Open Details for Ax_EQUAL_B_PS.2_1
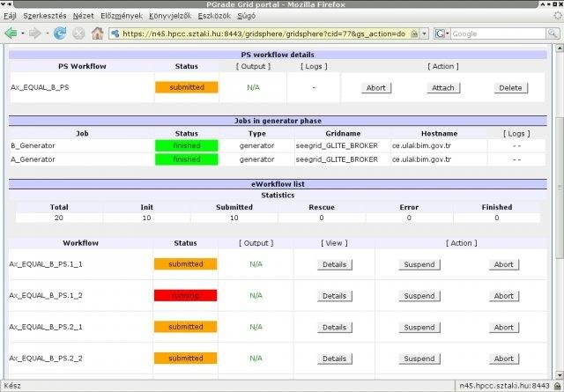The width and height of the screenshot is (564, 392). (x=334, y=328)
